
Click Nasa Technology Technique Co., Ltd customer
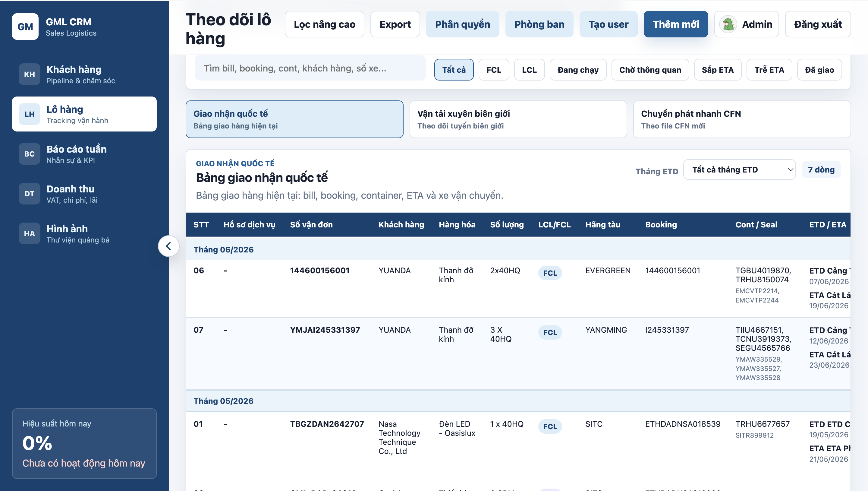click(x=399, y=437)
